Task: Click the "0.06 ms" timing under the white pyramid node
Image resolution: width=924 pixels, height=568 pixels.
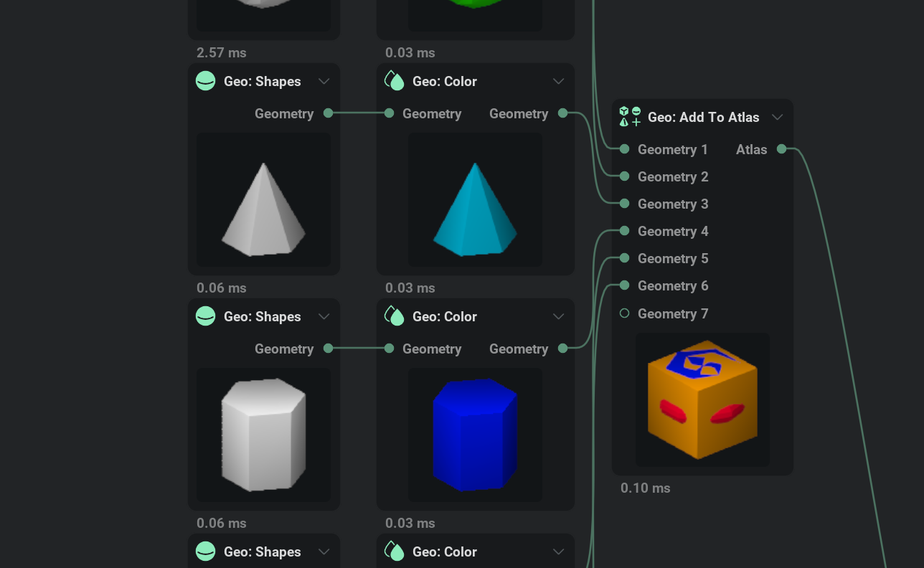Action: point(221,288)
